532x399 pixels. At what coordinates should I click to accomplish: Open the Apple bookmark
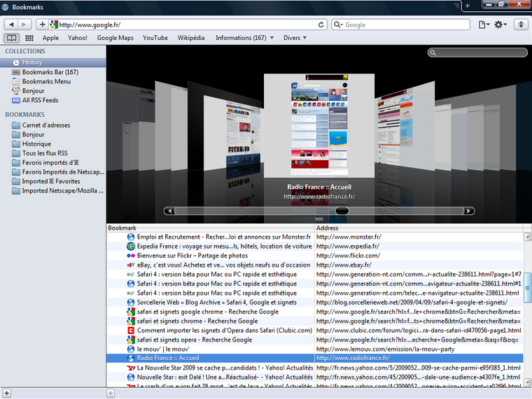click(x=50, y=38)
